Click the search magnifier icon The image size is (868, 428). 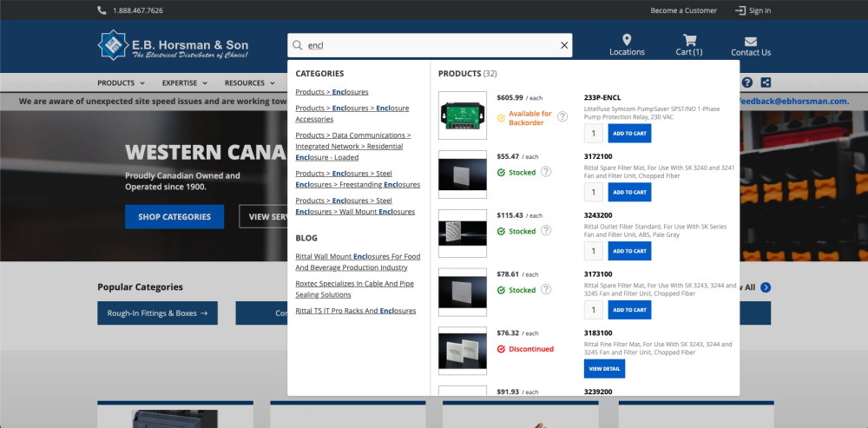coord(297,45)
